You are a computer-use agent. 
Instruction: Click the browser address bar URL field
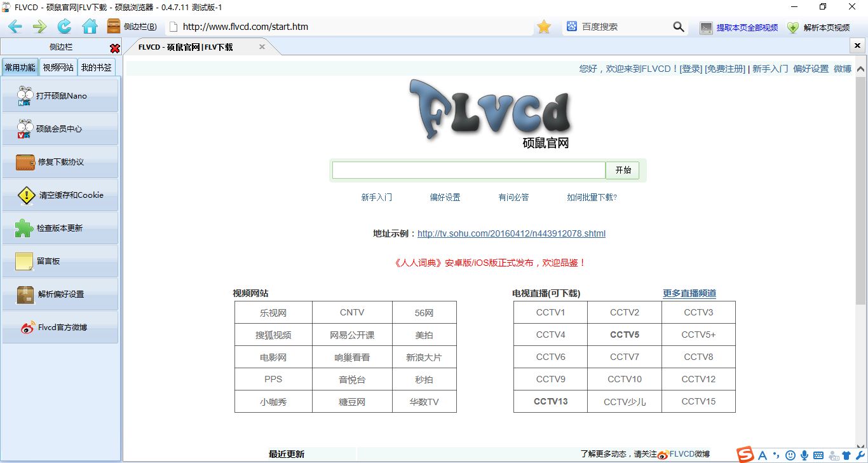(x=349, y=27)
